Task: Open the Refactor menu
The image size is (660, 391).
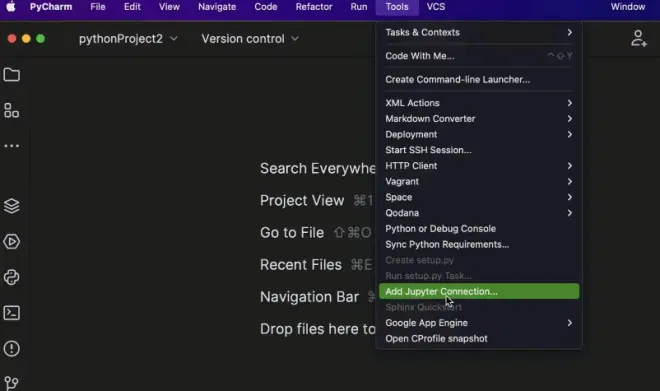Action: (314, 7)
